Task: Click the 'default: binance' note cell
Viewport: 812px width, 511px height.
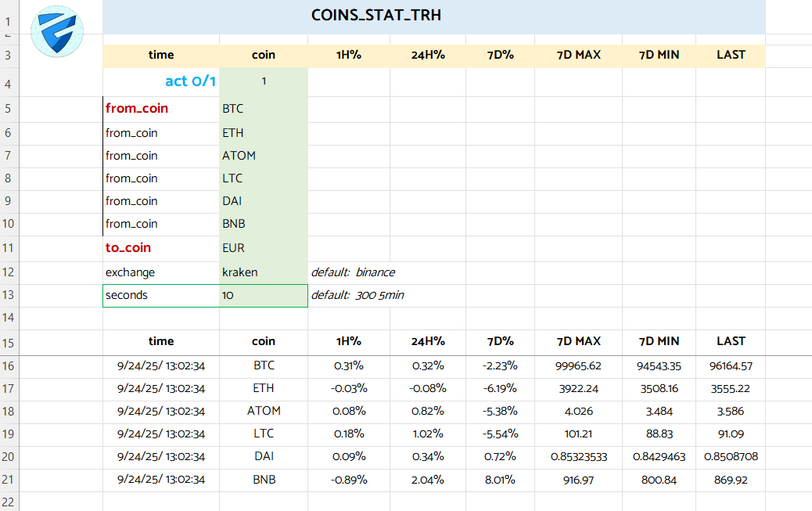Action: point(353,272)
